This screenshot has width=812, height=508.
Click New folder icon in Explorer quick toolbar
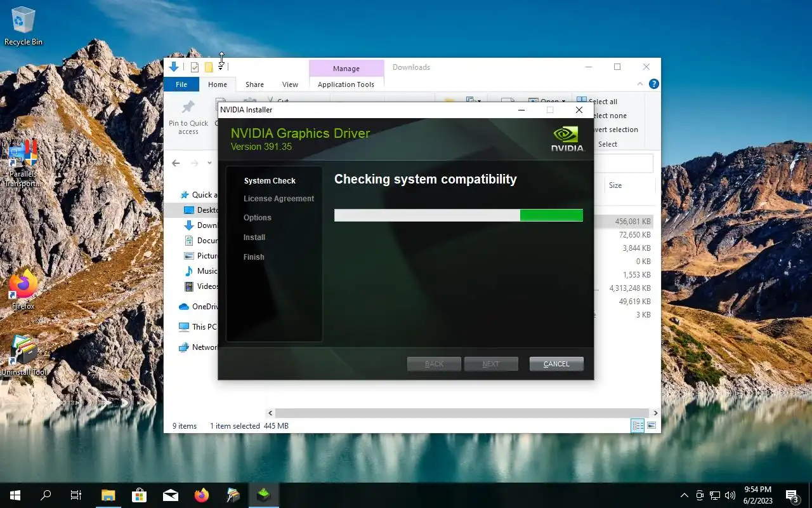pos(209,67)
